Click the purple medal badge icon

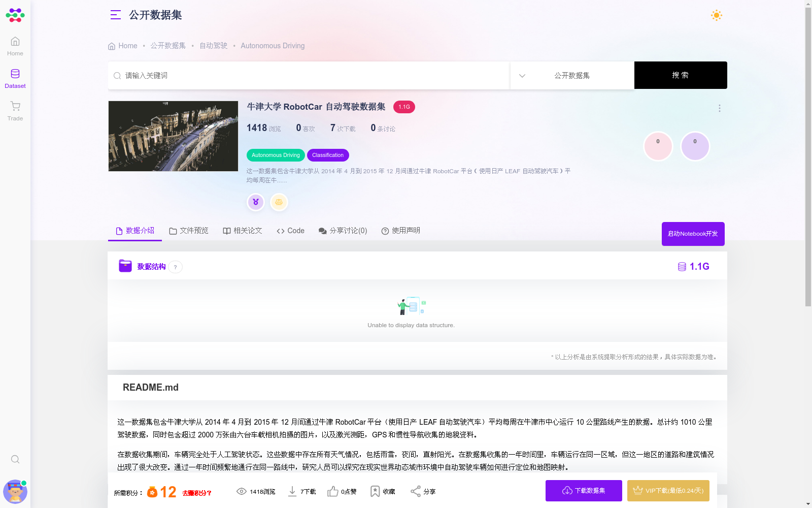[256, 202]
